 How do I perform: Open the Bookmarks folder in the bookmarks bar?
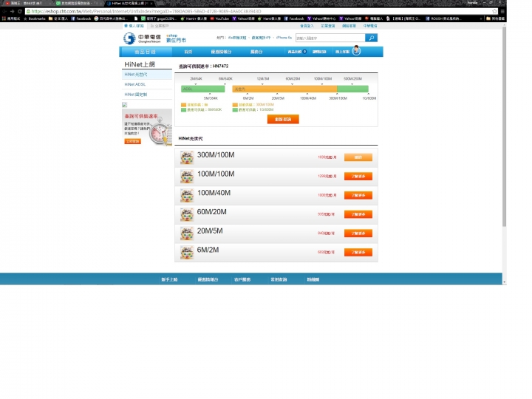click(34, 18)
